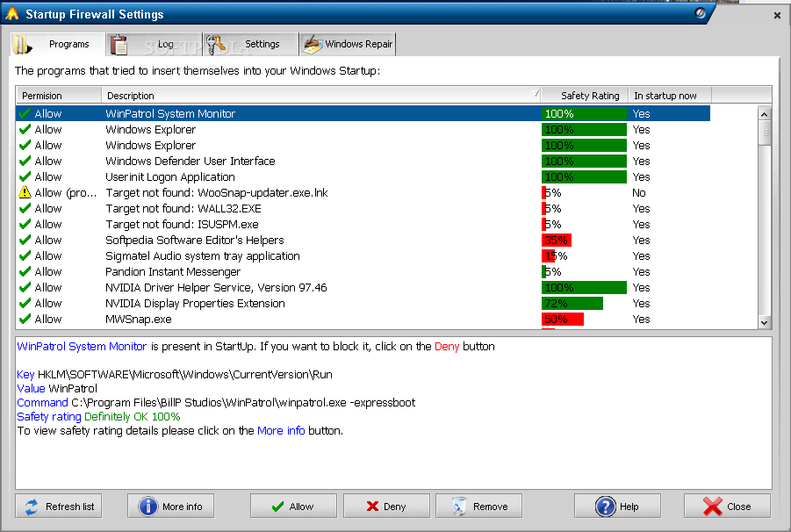
Task: Click green checkmark for Windows Defender User Interface
Action: point(25,161)
